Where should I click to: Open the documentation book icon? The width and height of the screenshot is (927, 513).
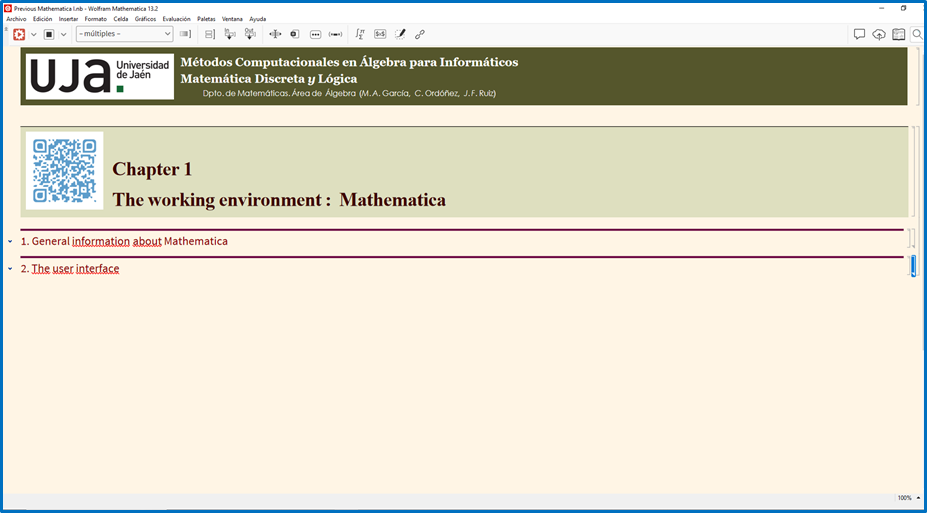899,34
